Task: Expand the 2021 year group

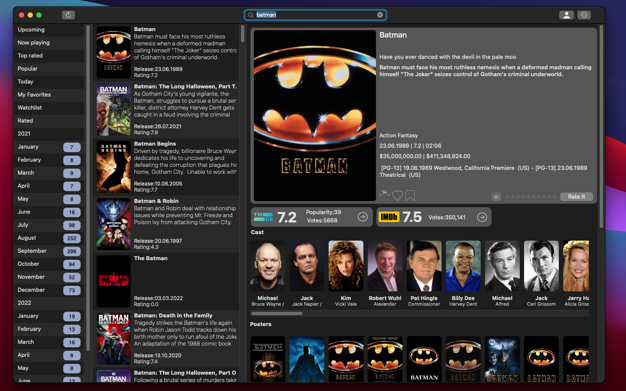Action: pos(49,133)
